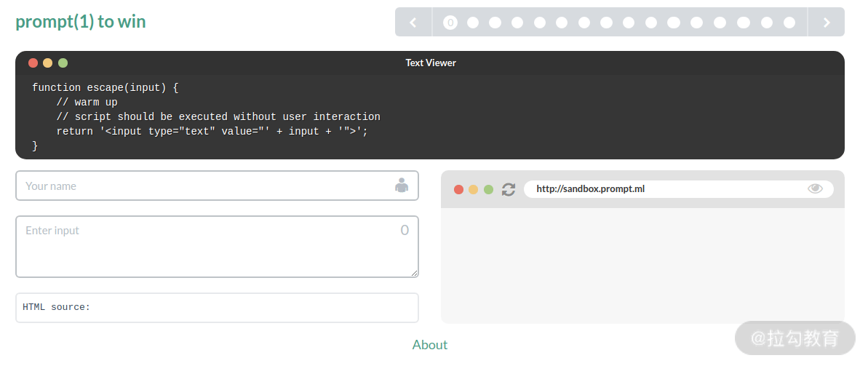Click the previous level arrow
This screenshot has height=366, width=868.
413,22
